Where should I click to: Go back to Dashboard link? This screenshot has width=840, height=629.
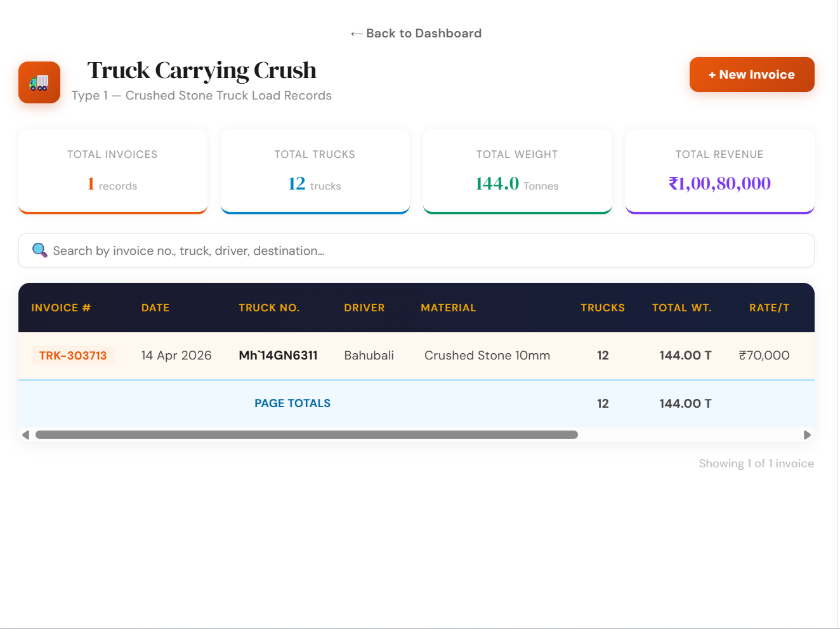point(416,34)
